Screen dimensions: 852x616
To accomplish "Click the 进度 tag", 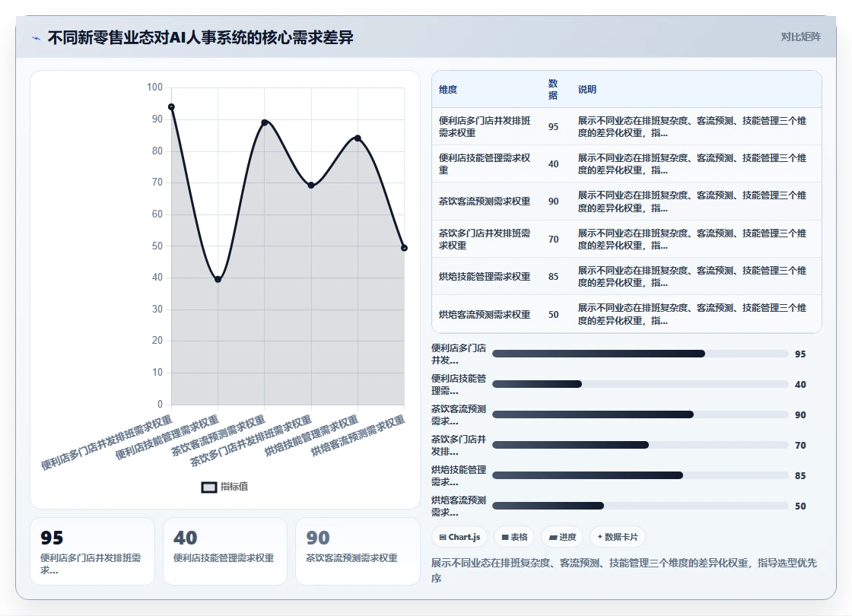I will (562, 537).
